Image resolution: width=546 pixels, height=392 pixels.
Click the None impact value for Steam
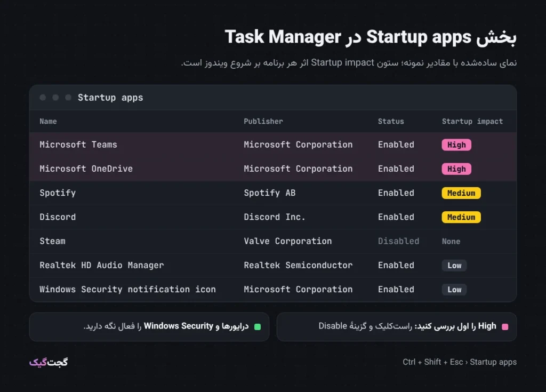pyautogui.click(x=451, y=241)
